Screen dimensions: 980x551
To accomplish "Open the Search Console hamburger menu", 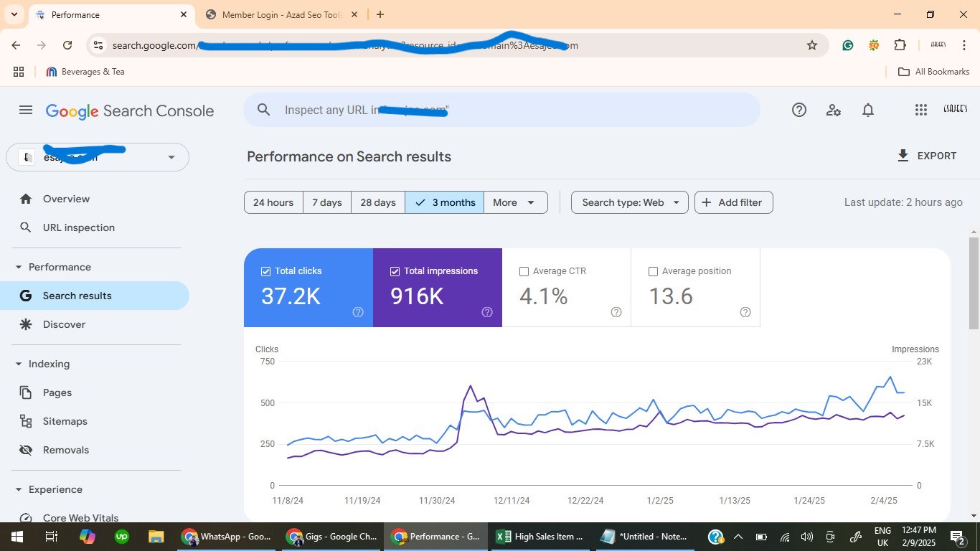I will point(26,110).
